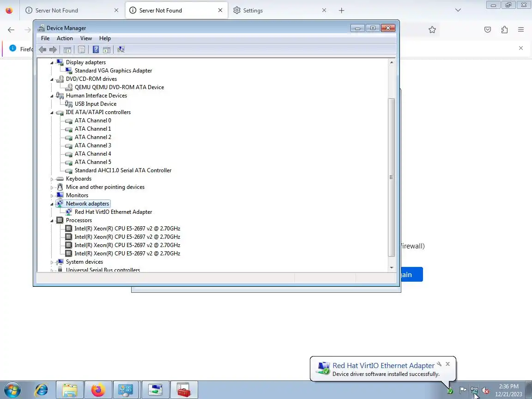
Task: Click Scan for hardware changes toolbar icon
Action: pos(121,49)
